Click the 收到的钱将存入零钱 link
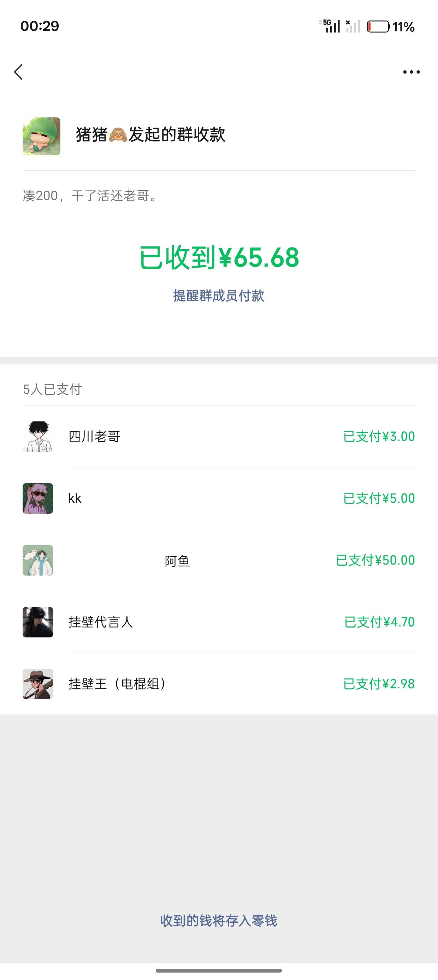The image size is (438, 980). pos(219,921)
